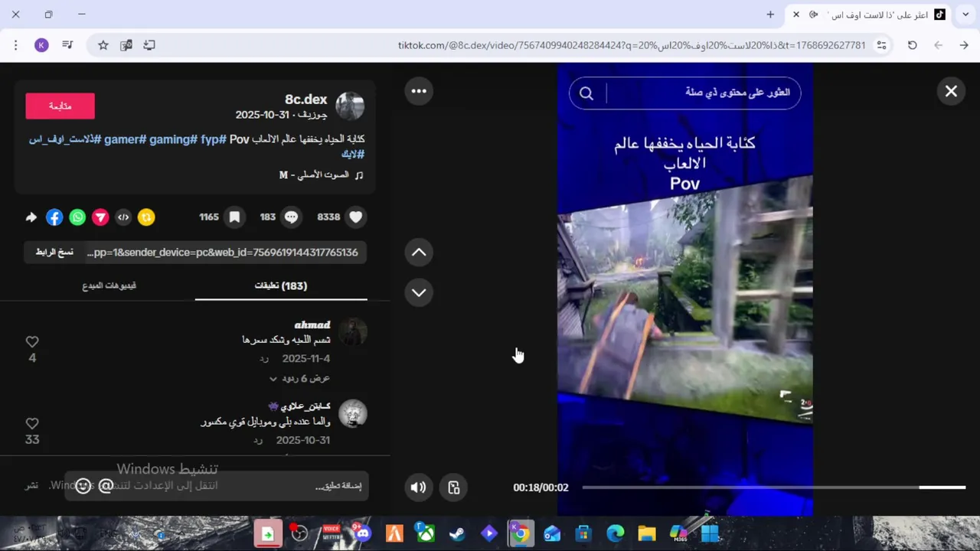Reload the page in Chrome
The width and height of the screenshot is (980, 551).
(913, 45)
